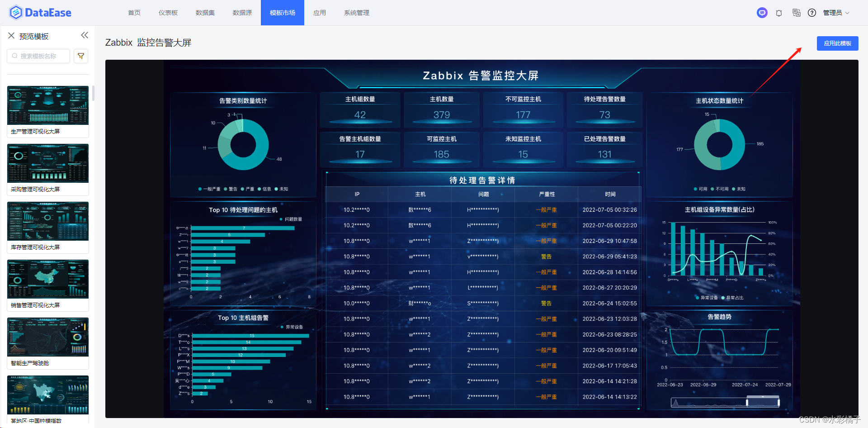Open 仪表板 menu
Screen dimensions: 868x428
(168, 13)
